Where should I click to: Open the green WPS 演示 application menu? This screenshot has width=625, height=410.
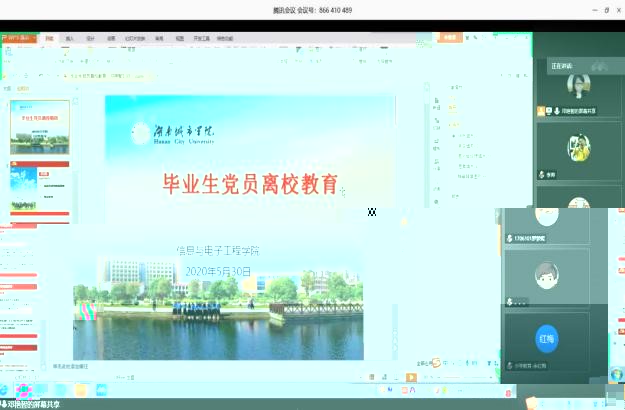click(17, 38)
